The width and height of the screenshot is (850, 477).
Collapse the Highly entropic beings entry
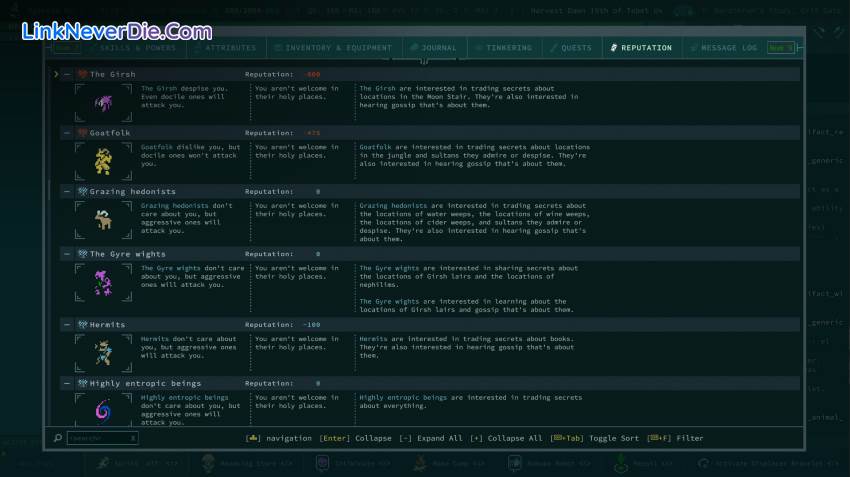click(x=68, y=383)
